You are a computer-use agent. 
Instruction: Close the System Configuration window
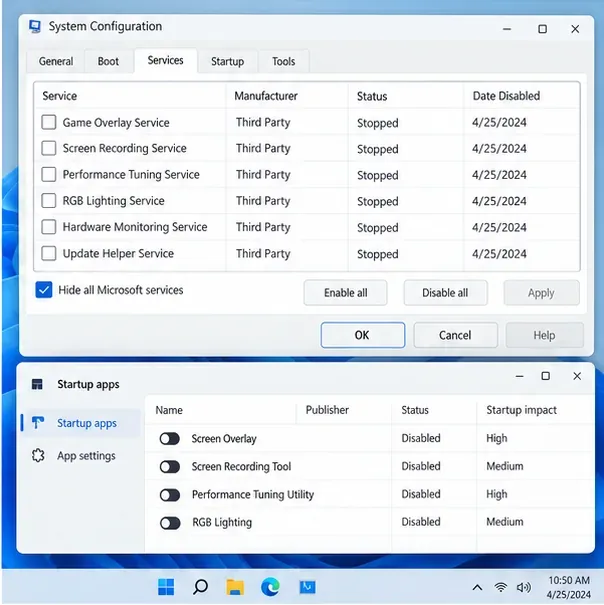pos(575,29)
